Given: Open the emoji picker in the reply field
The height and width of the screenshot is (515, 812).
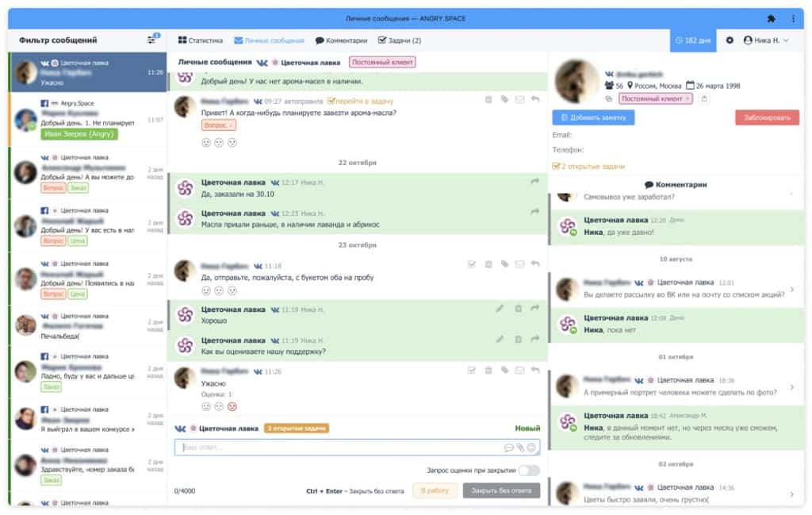Looking at the screenshot, I should click(531, 448).
